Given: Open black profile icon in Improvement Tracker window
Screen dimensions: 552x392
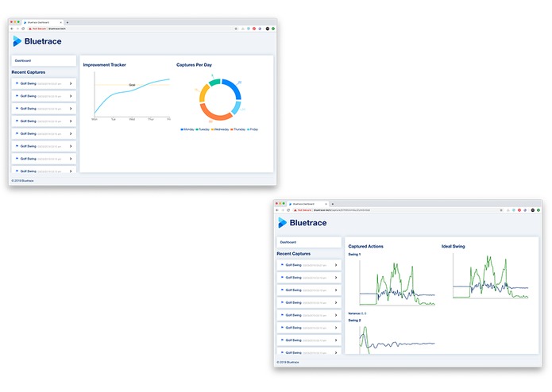Looking at the screenshot, I should coord(267,29).
